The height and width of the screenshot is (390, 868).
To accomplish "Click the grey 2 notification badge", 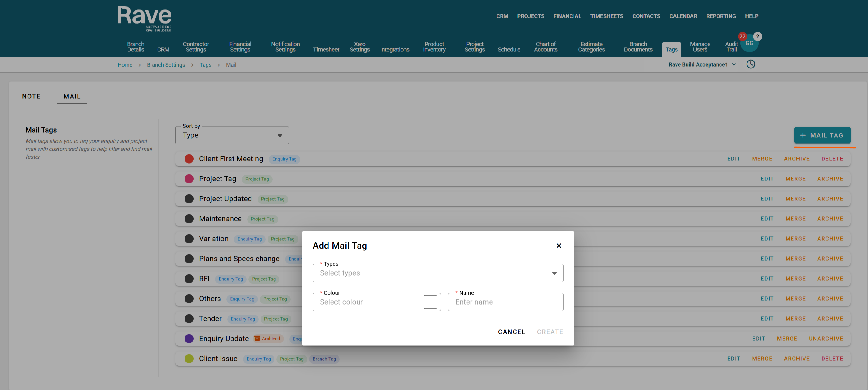I will coord(757,36).
